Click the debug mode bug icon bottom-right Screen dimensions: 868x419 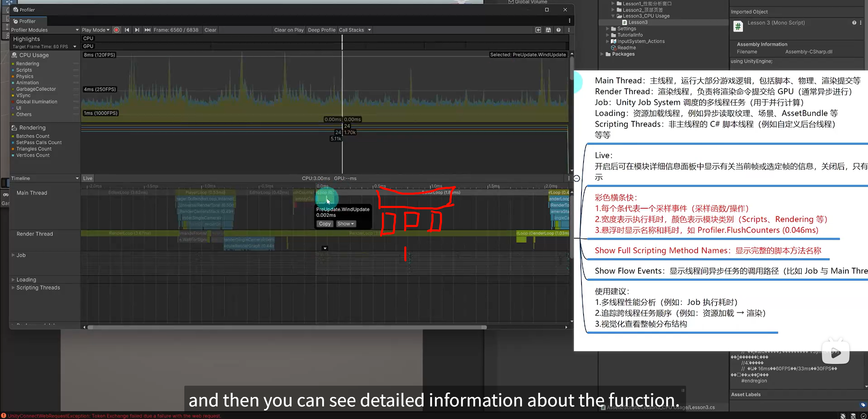point(843,416)
